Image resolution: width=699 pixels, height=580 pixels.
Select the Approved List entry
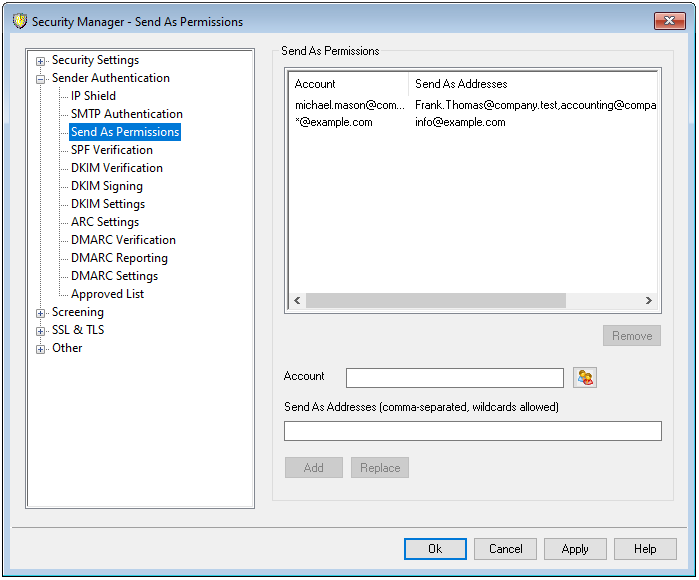(107, 294)
